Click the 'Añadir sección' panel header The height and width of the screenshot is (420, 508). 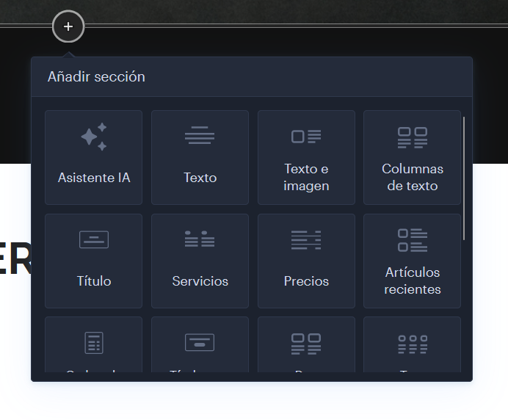[96, 77]
